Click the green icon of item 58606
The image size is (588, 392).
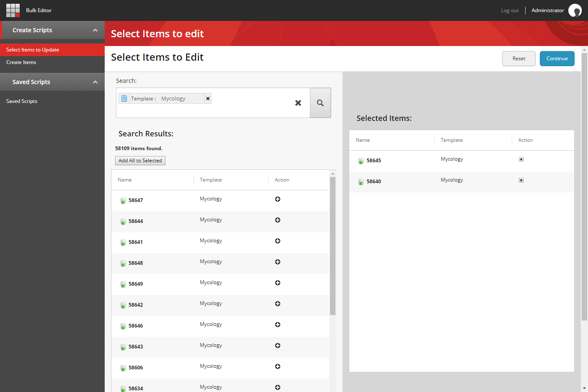[x=123, y=368]
